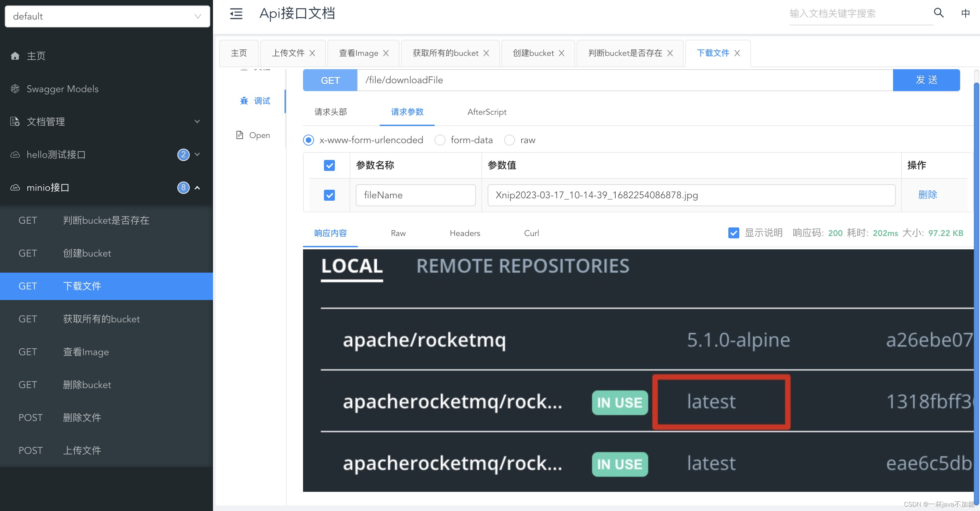
Task: Toggle the select-all checkbox in parameter header
Action: coord(329,165)
